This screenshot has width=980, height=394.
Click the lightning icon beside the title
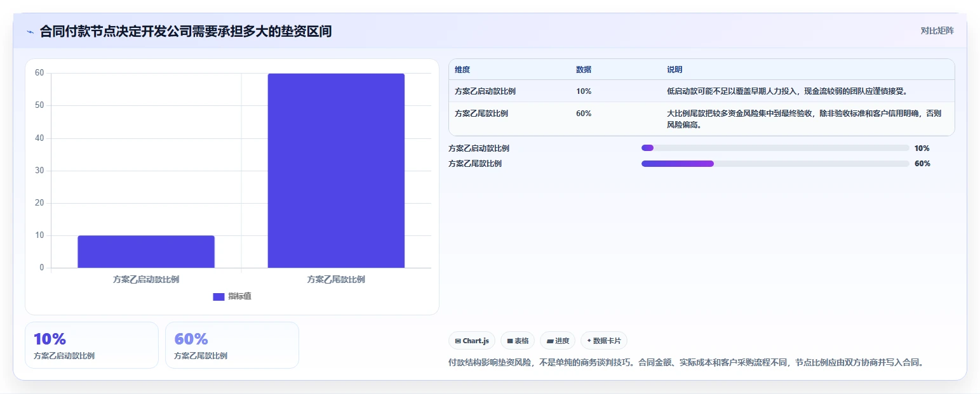click(30, 32)
